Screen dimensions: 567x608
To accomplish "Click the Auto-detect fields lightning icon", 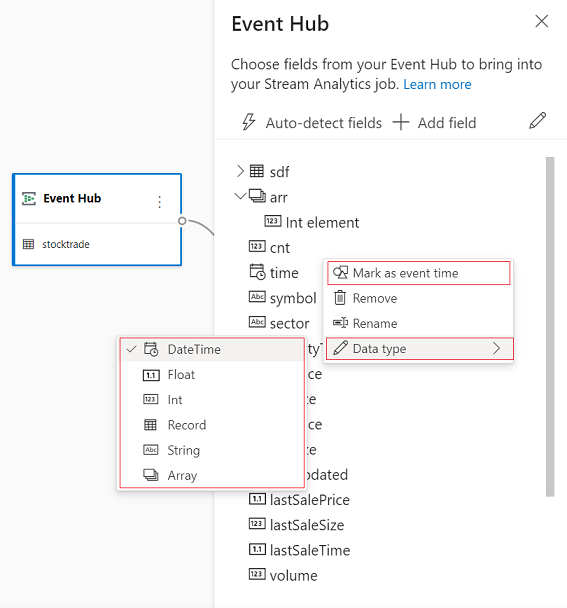I will coord(249,122).
